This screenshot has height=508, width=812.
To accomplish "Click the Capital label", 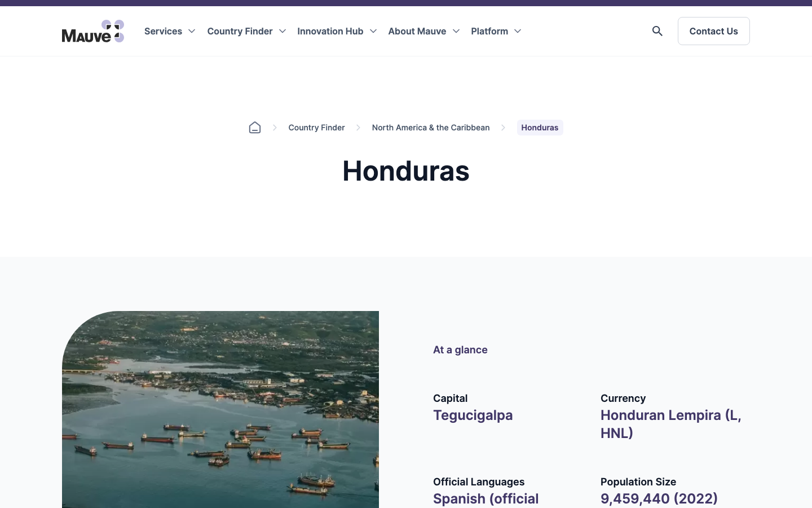I will [450, 398].
